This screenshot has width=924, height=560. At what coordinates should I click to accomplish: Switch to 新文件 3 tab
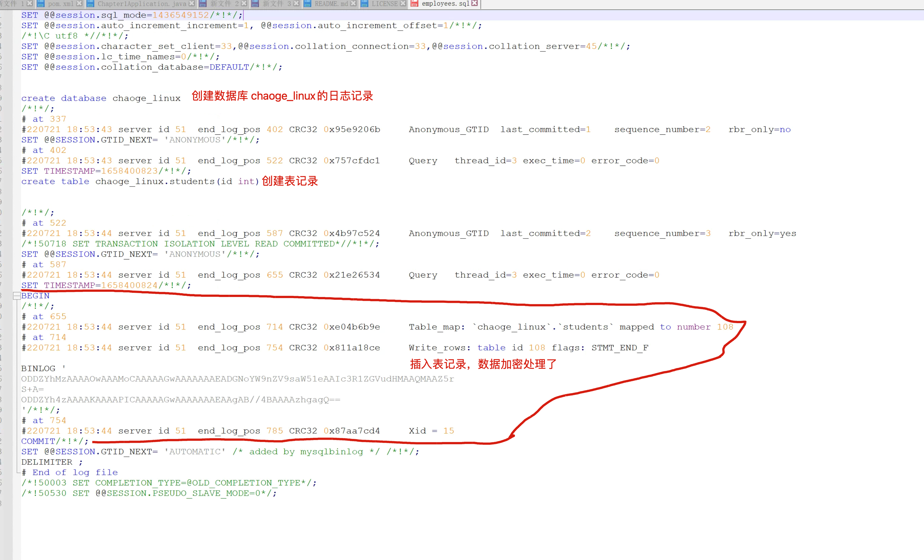[277, 3]
